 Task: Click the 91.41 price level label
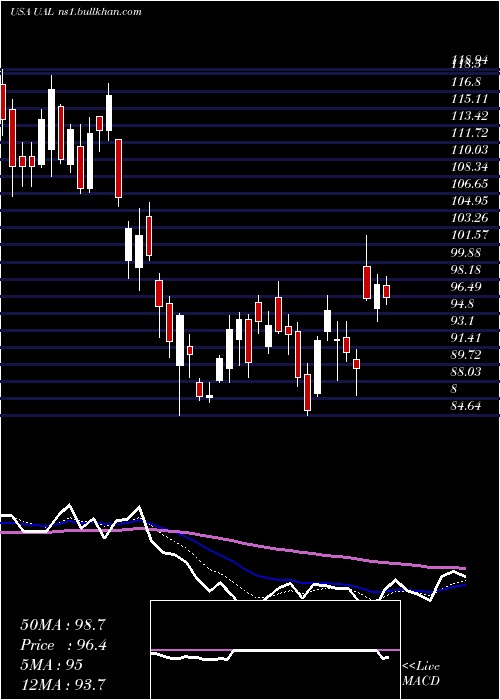pos(467,338)
